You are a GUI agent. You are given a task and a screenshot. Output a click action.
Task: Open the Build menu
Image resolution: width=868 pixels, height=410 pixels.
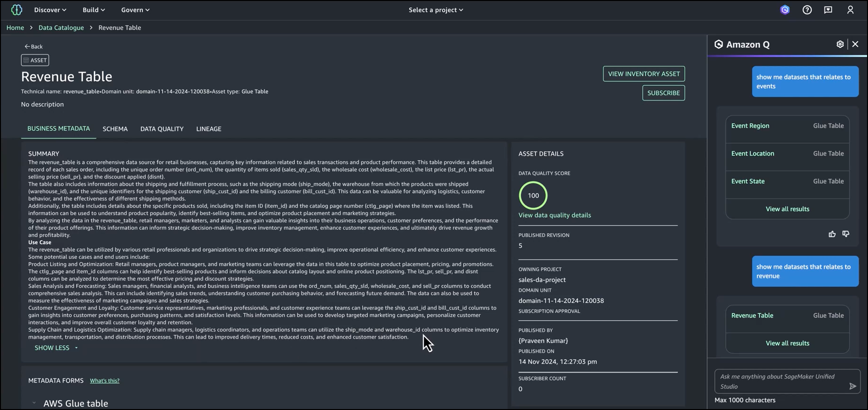(94, 10)
